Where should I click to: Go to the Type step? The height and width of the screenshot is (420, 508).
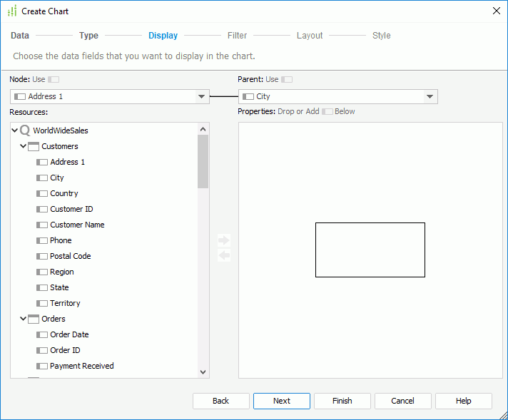(88, 35)
